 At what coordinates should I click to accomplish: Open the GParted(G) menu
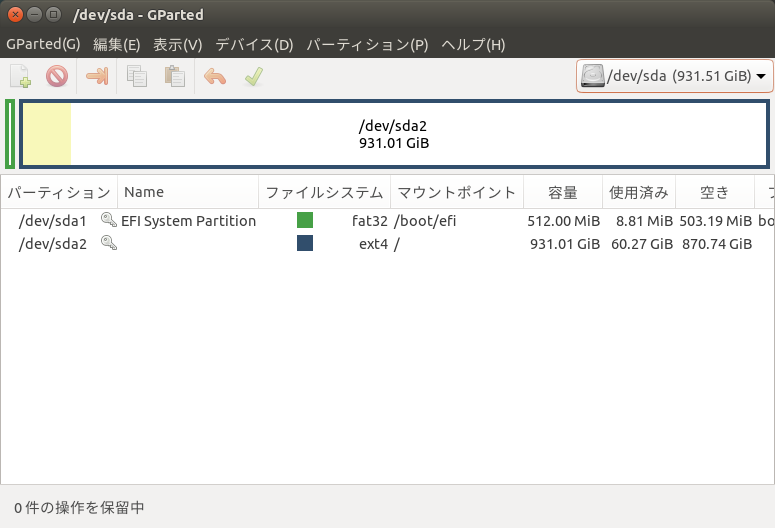tap(43, 45)
